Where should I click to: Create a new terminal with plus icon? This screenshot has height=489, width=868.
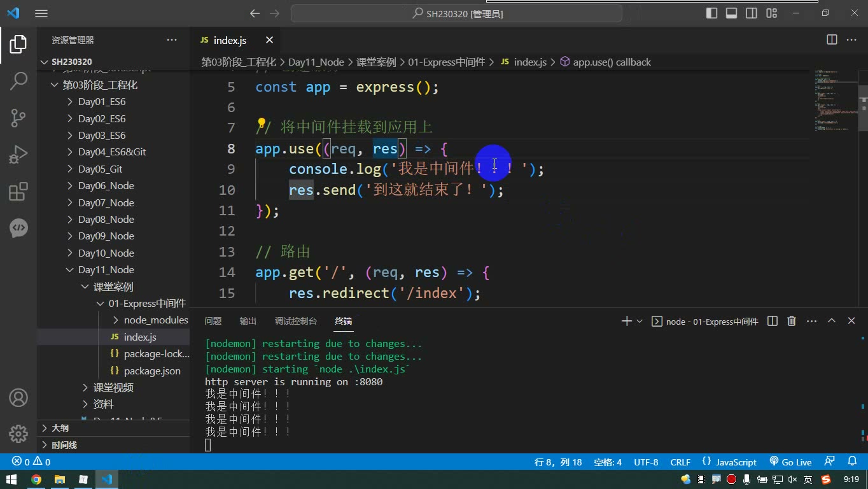click(x=627, y=321)
